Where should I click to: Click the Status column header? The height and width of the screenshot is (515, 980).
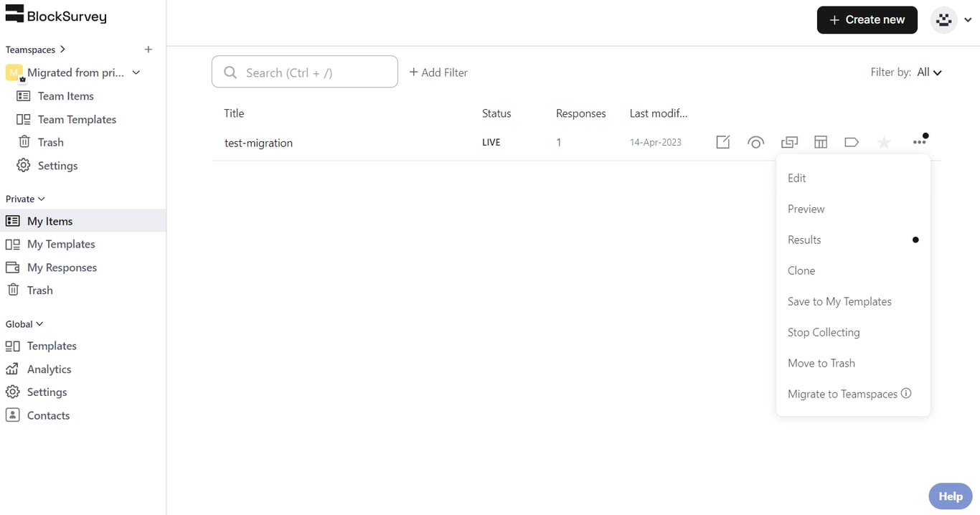496,113
